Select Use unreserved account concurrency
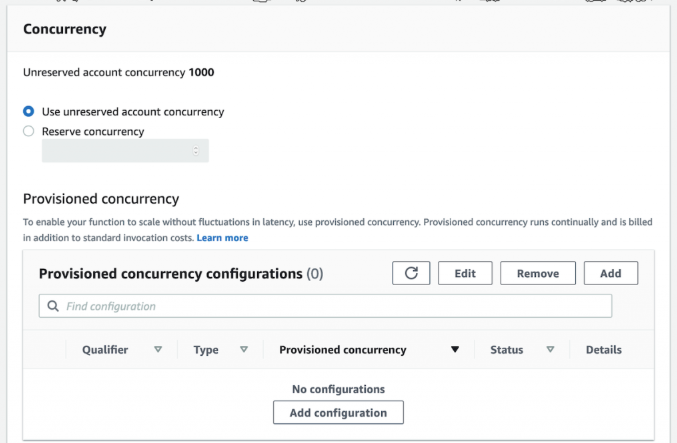This screenshot has height=443, width=677. (x=29, y=112)
